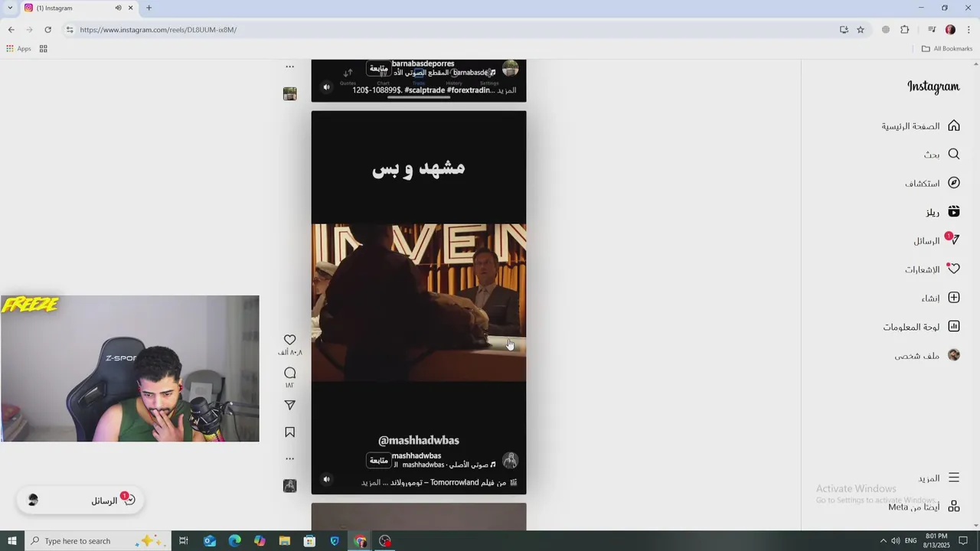This screenshot has height=551, width=980.
Task: Open barnabasdeporres username link on reel
Action: coord(423,64)
